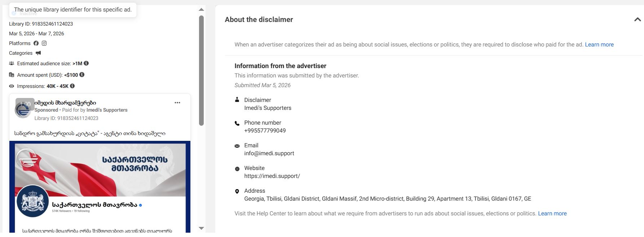Collapse the About the disclaimer section
644x237 pixels.
[637, 19]
